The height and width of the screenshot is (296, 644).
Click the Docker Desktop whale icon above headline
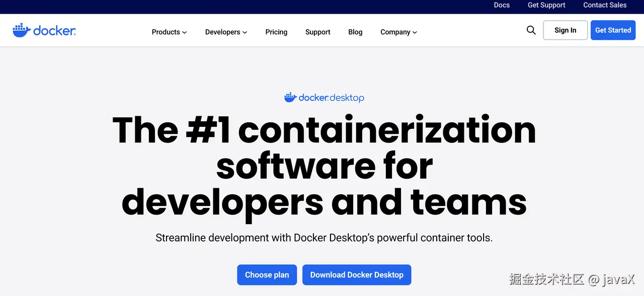point(291,97)
